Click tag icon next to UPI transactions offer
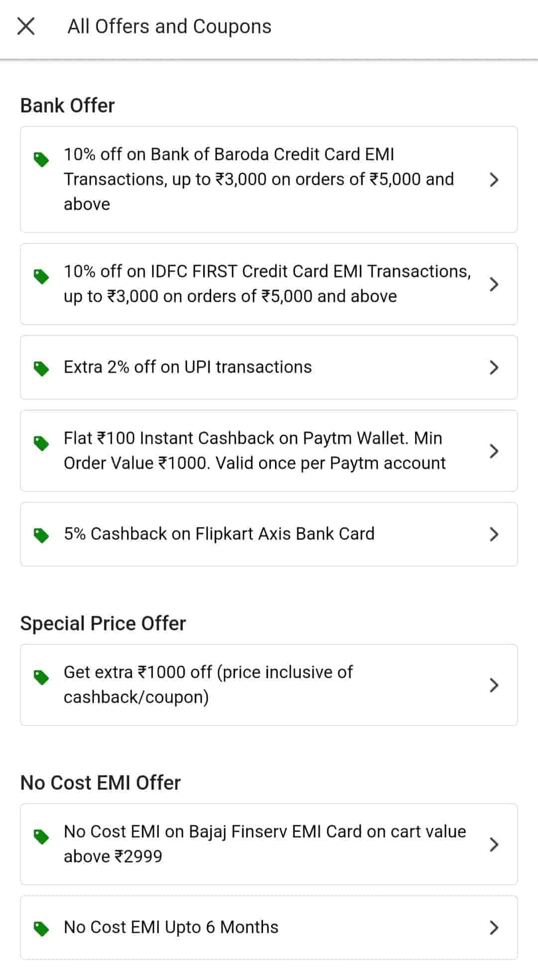538x980 pixels. tap(41, 368)
